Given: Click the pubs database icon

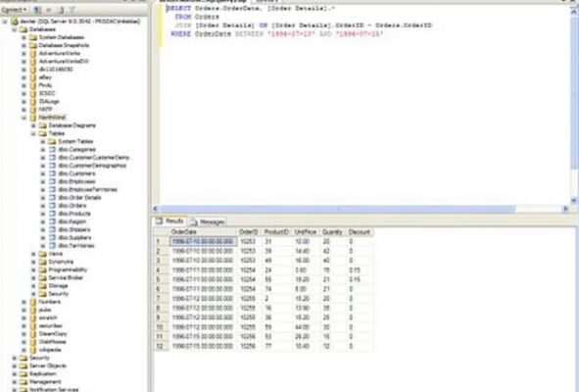Looking at the screenshot, I should pos(33,310).
